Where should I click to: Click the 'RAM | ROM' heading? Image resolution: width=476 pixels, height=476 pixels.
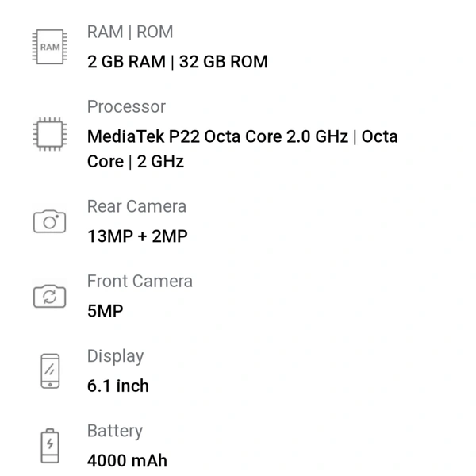pyautogui.click(x=130, y=33)
